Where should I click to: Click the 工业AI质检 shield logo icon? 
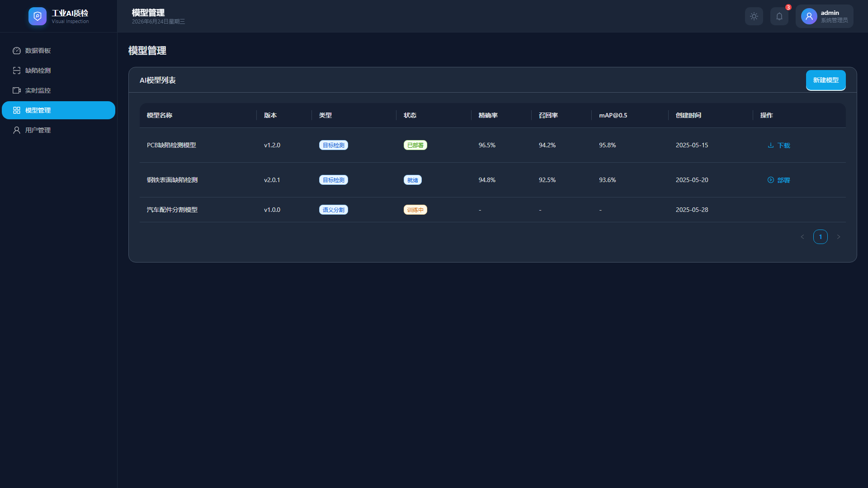point(38,16)
